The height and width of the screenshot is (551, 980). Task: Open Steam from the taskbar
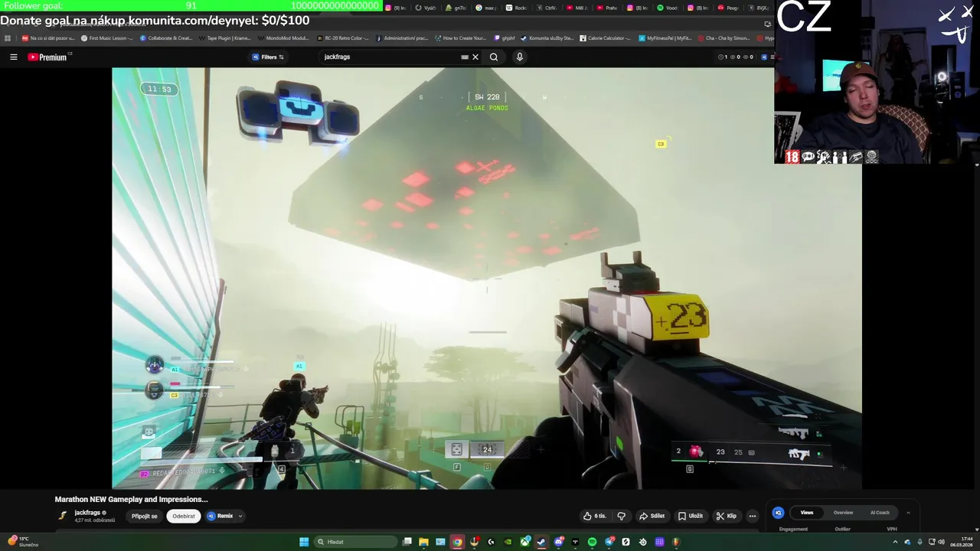click(541, 542)
